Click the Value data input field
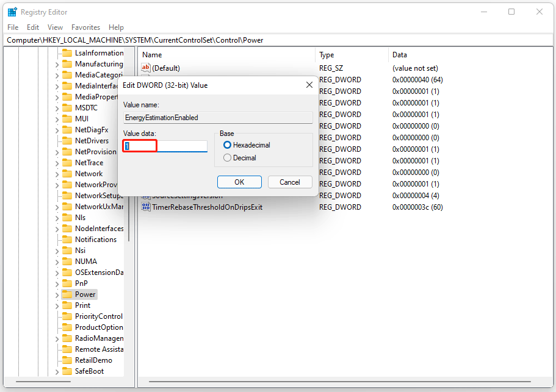556x392 pixels. tap(165, 146)
